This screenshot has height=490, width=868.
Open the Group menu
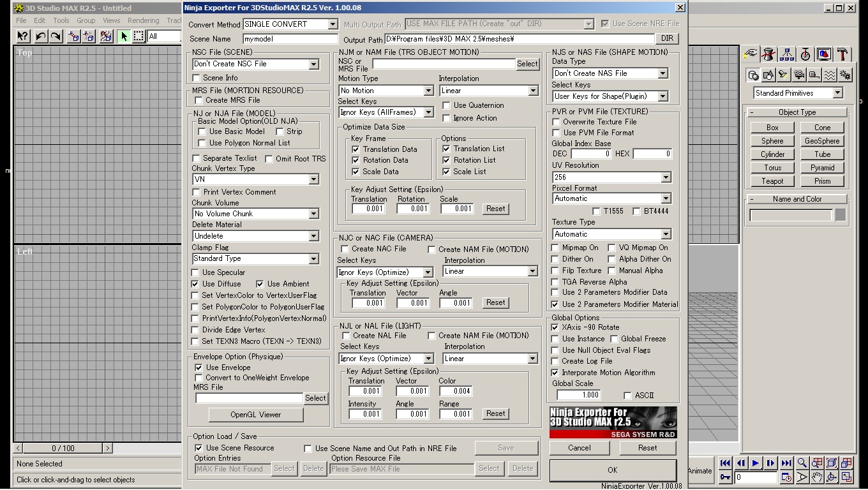click(86, 20)
